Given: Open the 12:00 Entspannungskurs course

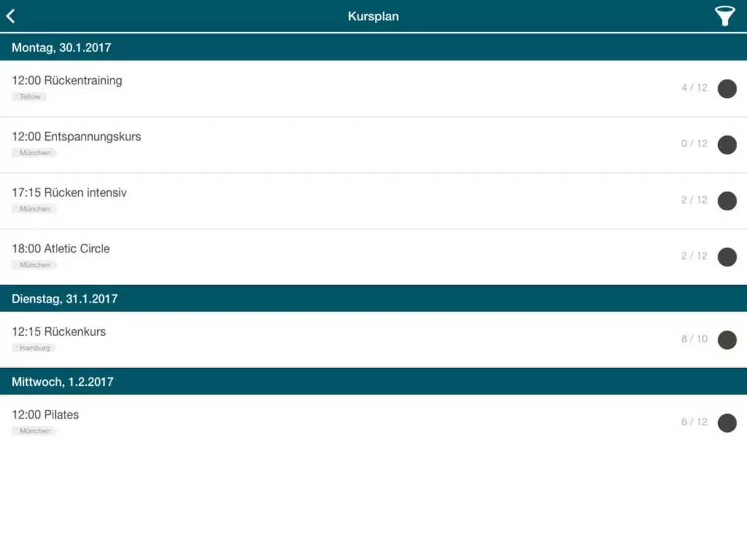Looking at the screenshot, I should coord(373,145).
